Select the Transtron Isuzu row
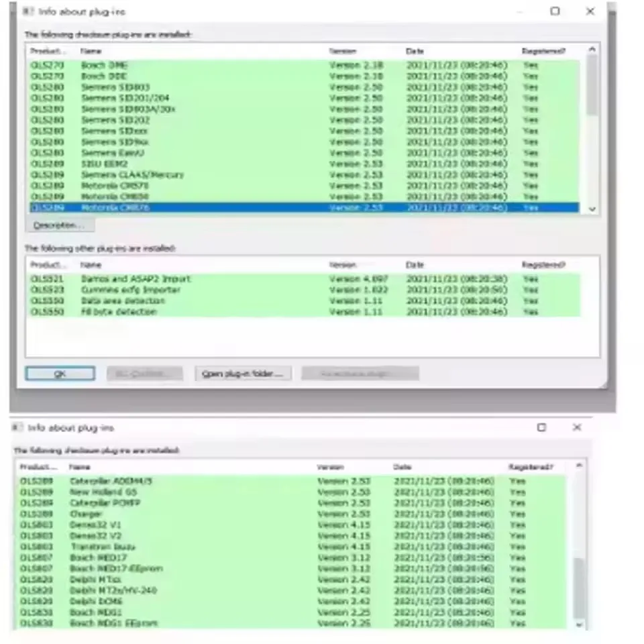Viewport: 644px width, 644px height. (x=292, y=547)
